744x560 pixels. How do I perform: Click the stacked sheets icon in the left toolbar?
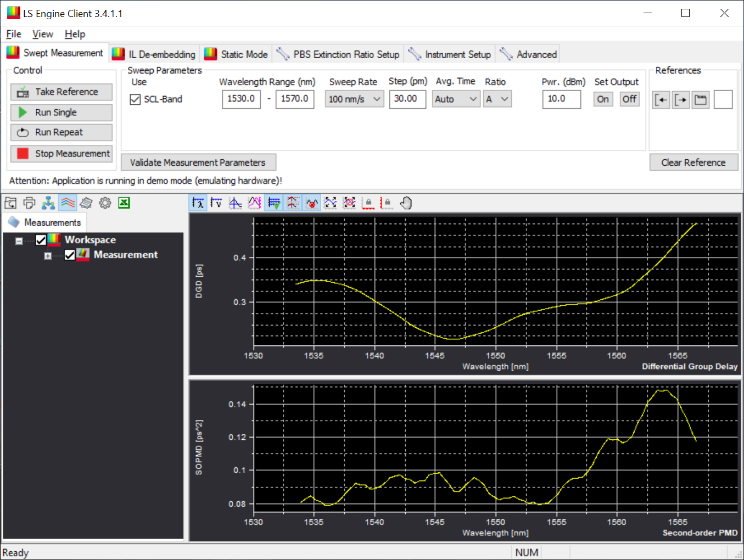(86, 203)
